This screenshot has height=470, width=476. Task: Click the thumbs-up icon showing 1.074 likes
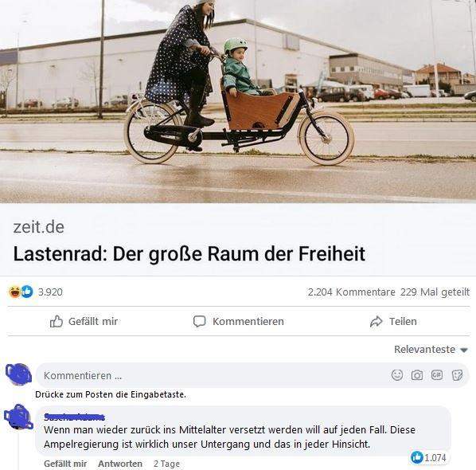[x=417, y=457]
